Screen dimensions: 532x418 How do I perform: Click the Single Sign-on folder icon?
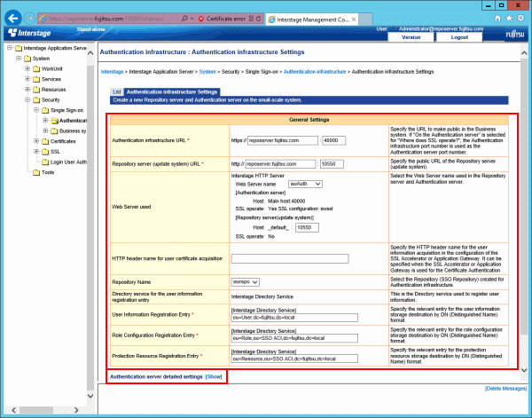click(x=45, y=110)
